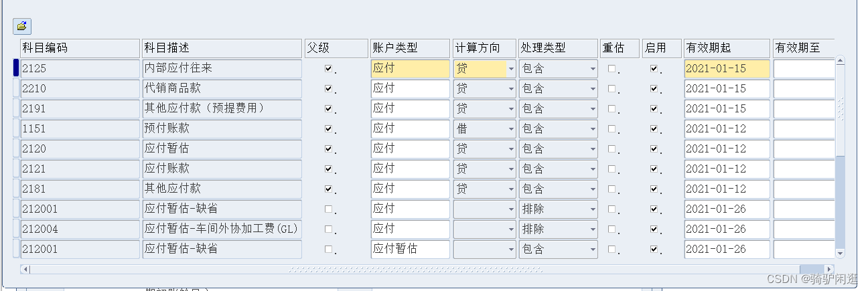Open 处理类型 dropdown for account 2191
868x291 pixels.
coord(593,109)
